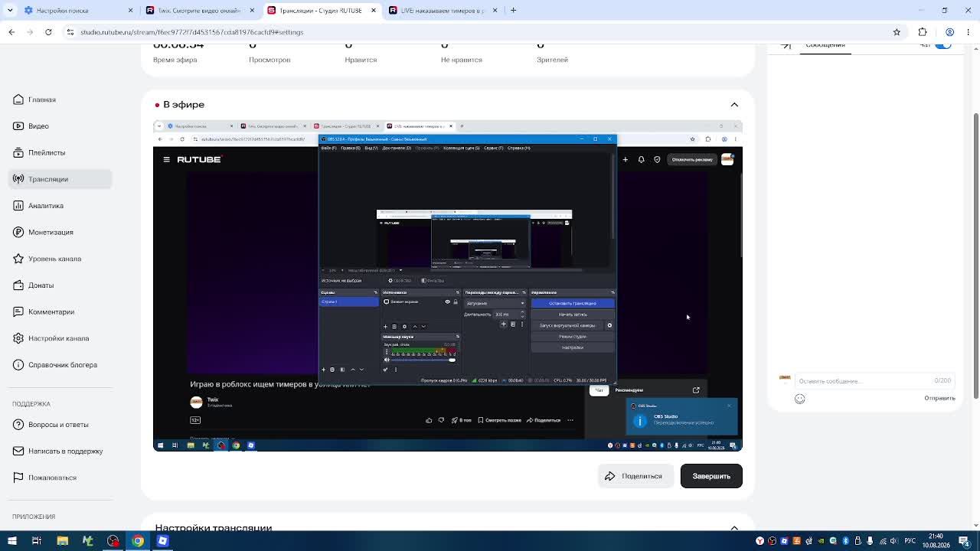Open Roblox from the taskbar
The width and height of the screenshot is (980, 551).
(x=162, y=541)
